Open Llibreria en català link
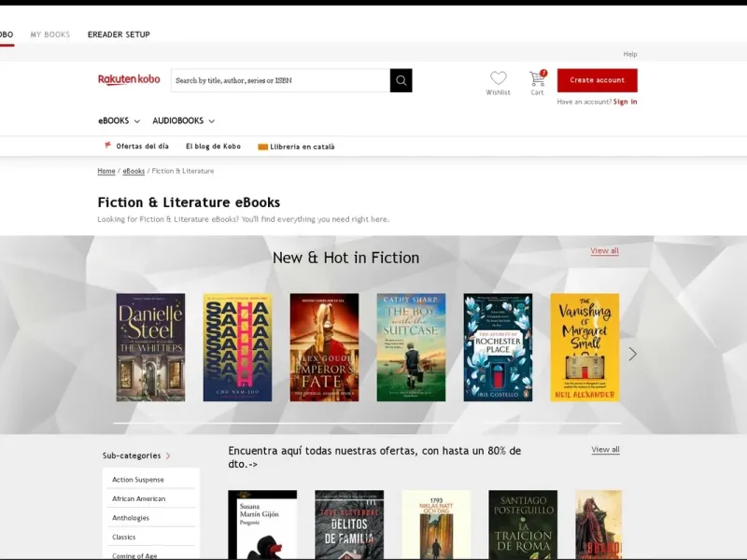Image resolution: width=747 pixels, height=560 pixels. pyautogui.click(x=302, y=147)
